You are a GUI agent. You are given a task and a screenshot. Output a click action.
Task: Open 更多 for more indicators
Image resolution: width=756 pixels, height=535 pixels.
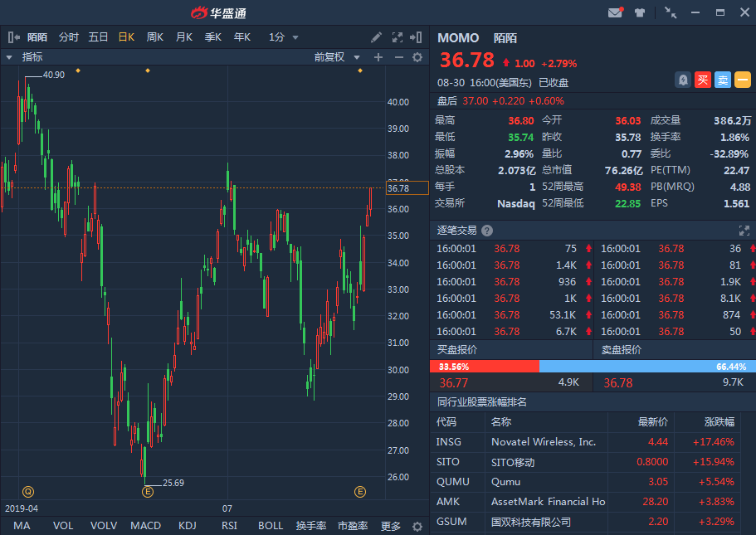pyautogui.click(x=391, y=526)
